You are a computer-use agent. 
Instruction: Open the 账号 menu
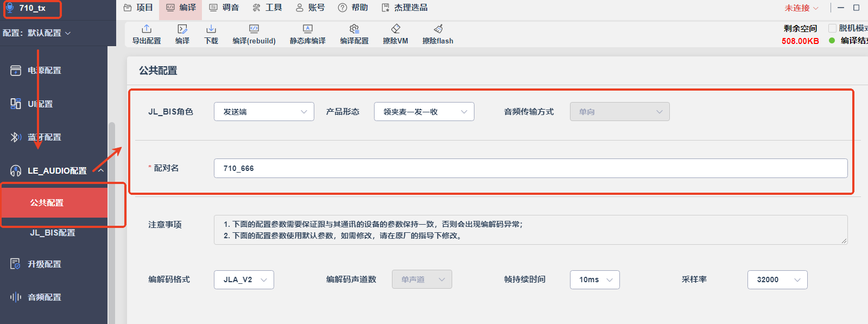pos(310,8)
